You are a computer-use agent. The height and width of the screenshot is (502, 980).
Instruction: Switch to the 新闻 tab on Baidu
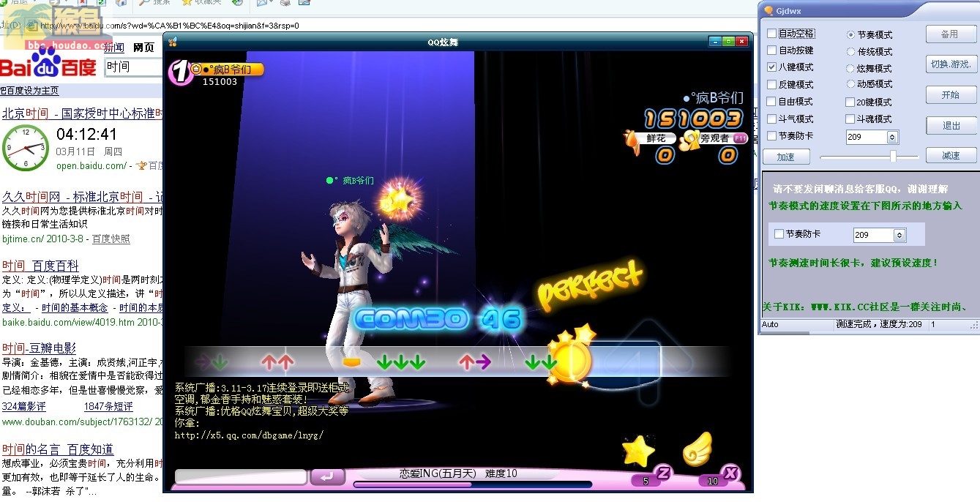[113, 48]
